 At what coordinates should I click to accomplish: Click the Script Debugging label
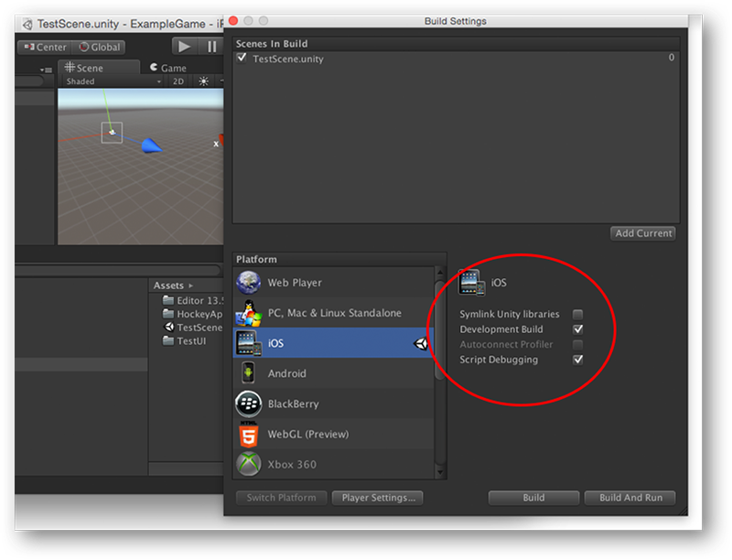click(499, 360)
